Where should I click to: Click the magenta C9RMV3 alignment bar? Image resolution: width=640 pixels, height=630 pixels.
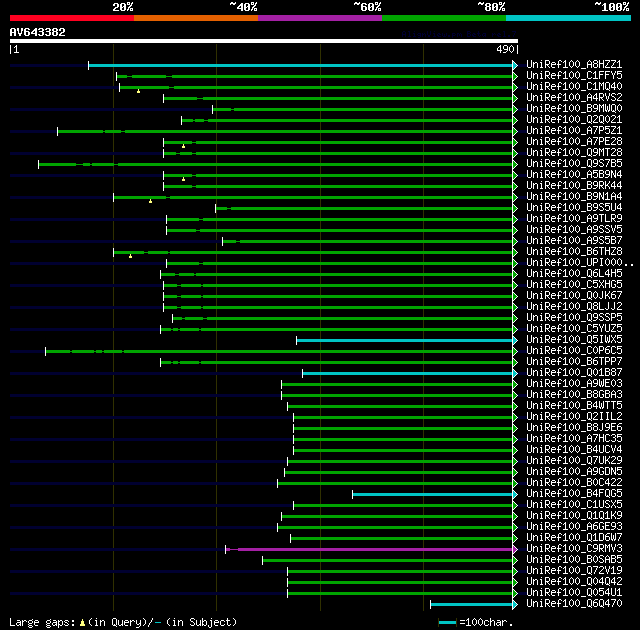click(x=369, y=549)
